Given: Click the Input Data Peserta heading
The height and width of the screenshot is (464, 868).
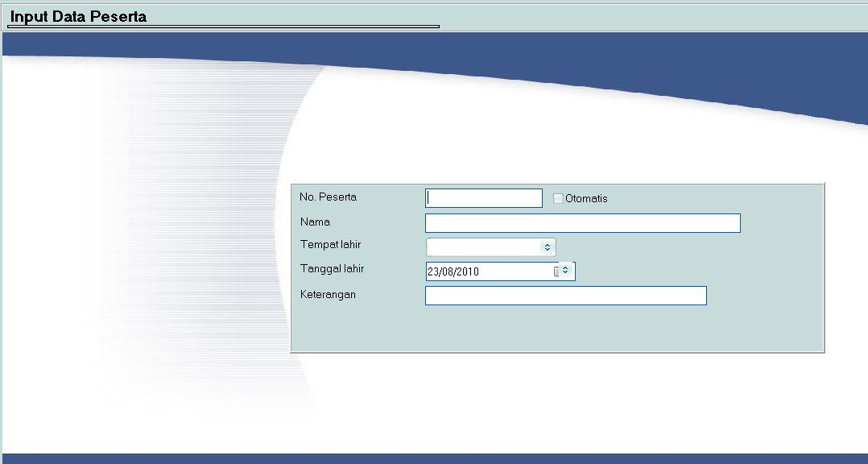Looking at the screenshot, I should [x=78, y=17].
